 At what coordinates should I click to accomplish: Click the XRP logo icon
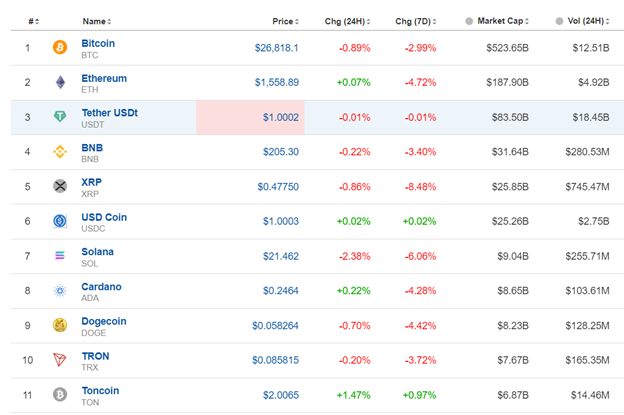click(59, 186)
